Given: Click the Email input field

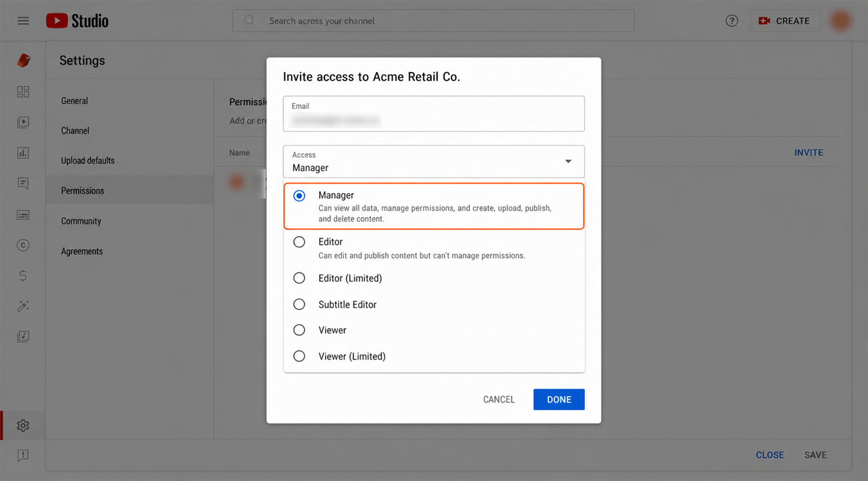Looking at the screenshot, I should coord(434,114).
